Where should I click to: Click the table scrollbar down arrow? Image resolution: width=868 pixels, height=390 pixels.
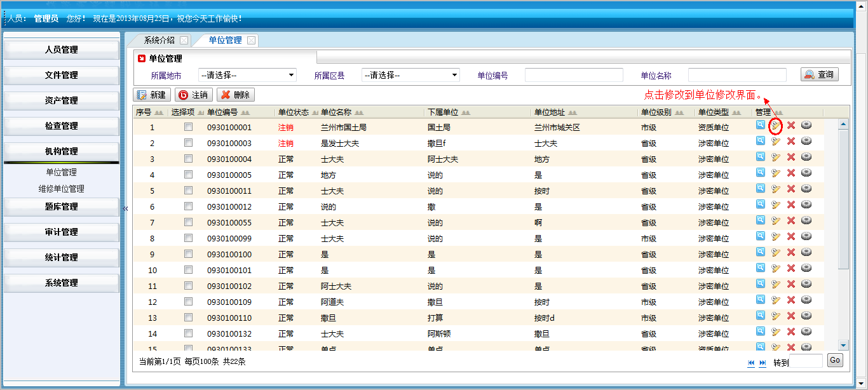[844, 345]
